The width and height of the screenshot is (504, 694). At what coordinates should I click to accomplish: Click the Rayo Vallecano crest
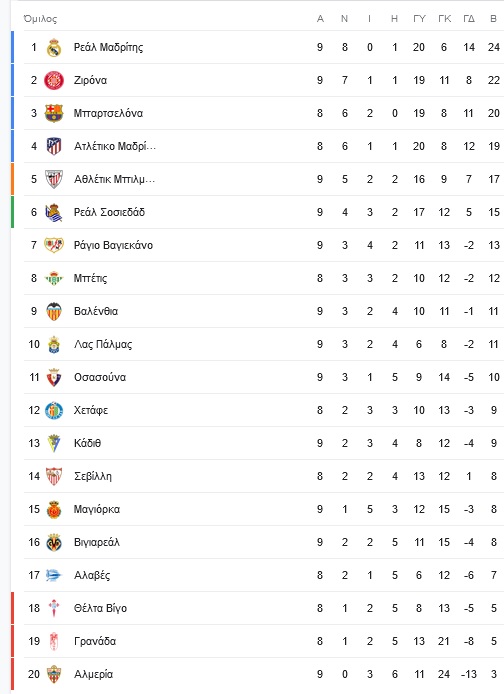pos(54,245)
